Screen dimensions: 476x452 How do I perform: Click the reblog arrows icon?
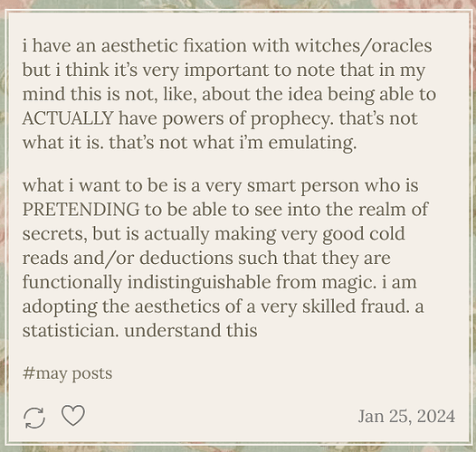tap(34, 418)
